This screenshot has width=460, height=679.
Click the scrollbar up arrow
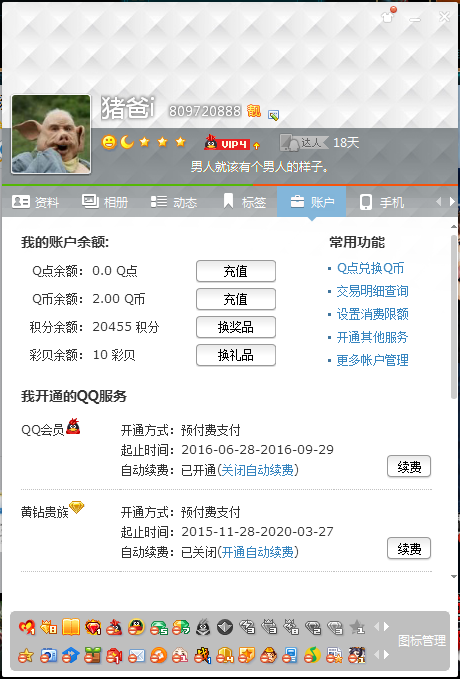point(454,226)
